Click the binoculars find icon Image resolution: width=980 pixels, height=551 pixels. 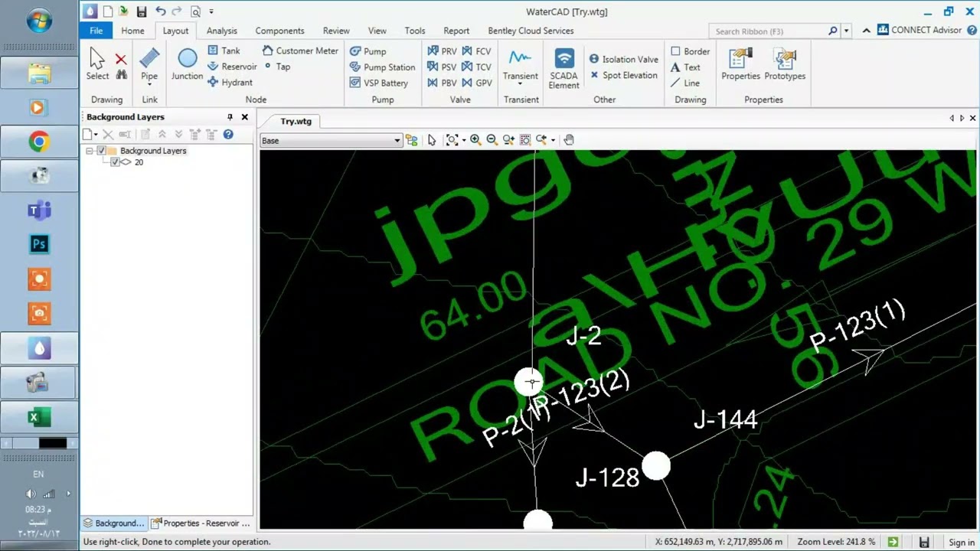121,75
